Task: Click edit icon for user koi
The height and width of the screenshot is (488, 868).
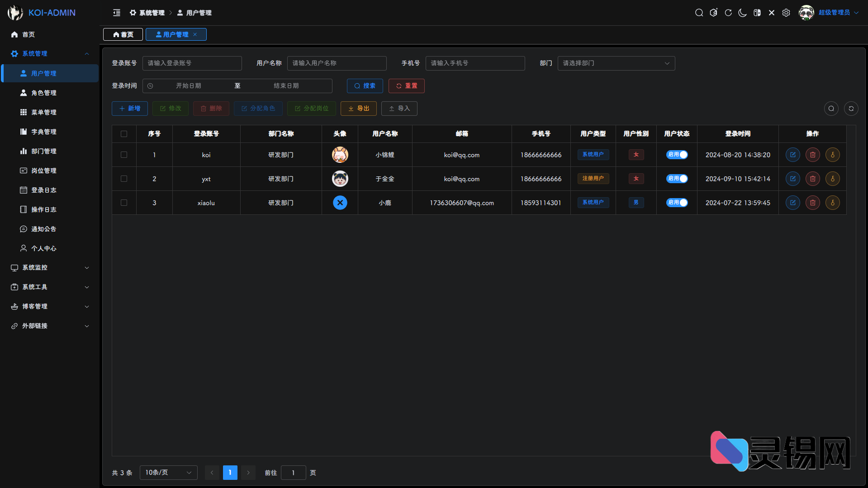Action: point(792,155)
